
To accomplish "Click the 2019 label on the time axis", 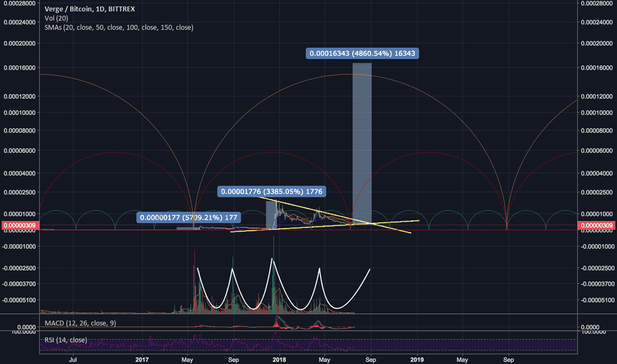I will [416, 359].
